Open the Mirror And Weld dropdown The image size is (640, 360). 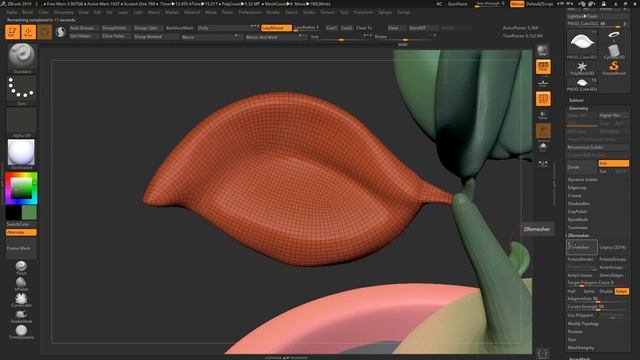click(x=276, y=37)
